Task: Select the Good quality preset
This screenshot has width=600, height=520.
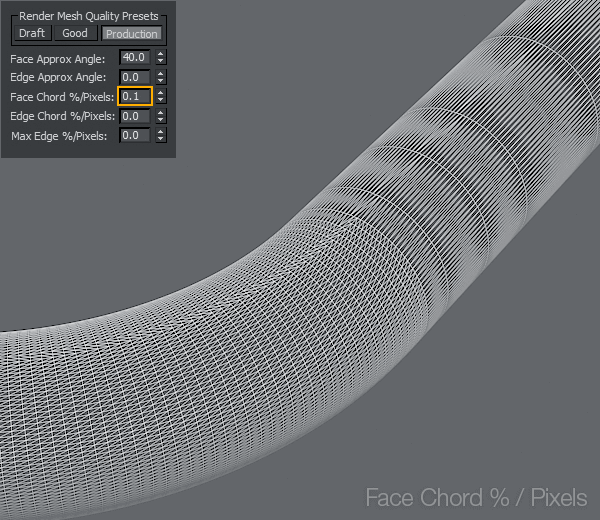Action: pos(75,33)
